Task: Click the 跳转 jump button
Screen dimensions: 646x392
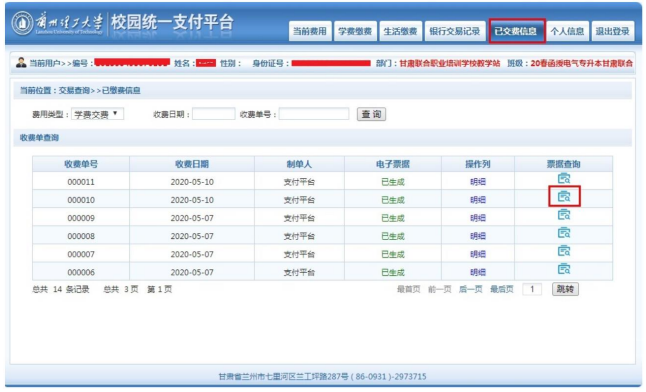Action: 565,289
